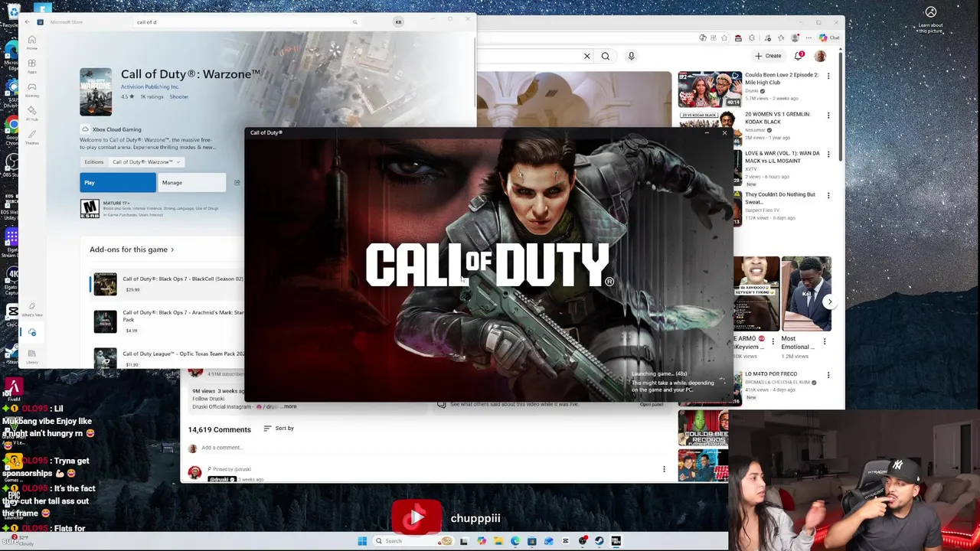This screenshot has width=980, height=551.
Task: Open Steam from the taskbar
Action: (x=599, y=541)
